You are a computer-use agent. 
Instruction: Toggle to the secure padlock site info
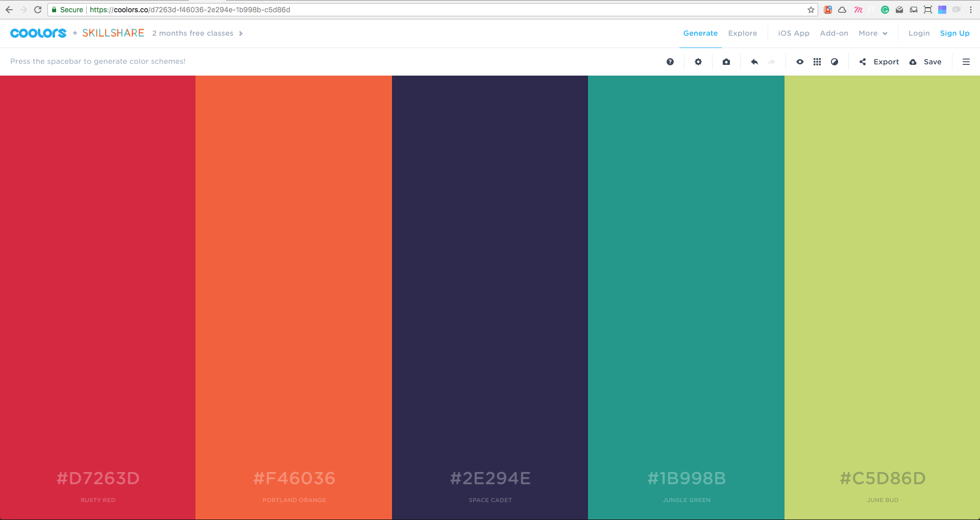tap(54, 9)
